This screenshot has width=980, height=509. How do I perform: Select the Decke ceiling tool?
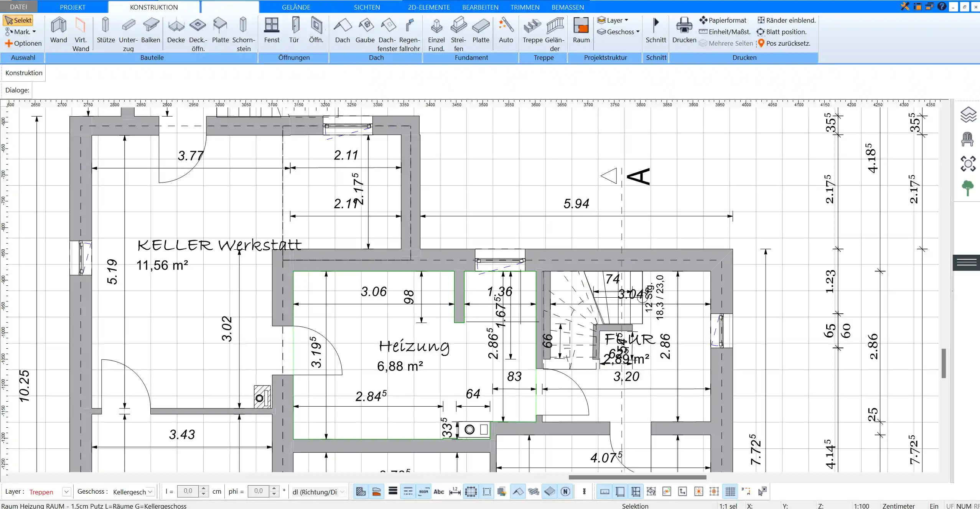tap(176, 30)
